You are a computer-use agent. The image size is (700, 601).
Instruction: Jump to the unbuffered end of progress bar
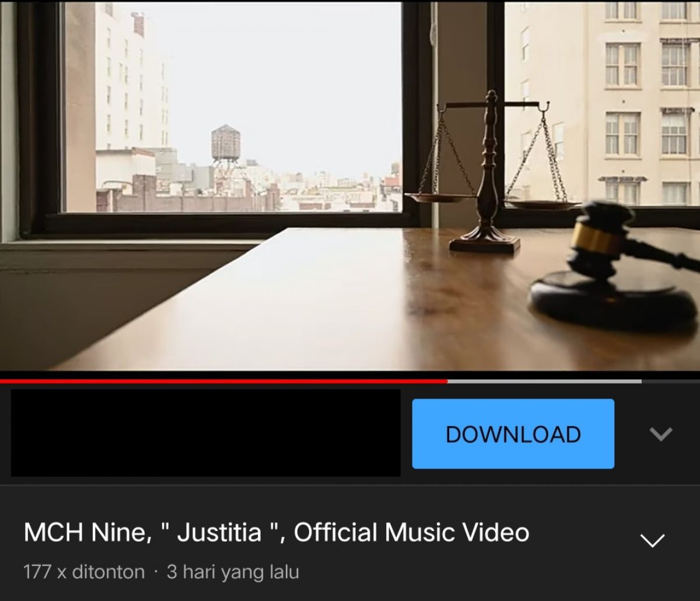[671, 381]
